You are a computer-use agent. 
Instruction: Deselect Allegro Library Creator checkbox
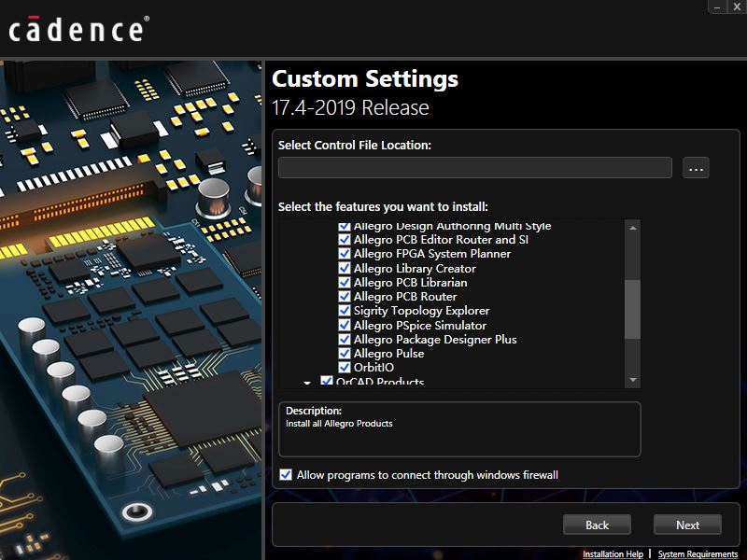pyautogui.click(x=345, y=268)
